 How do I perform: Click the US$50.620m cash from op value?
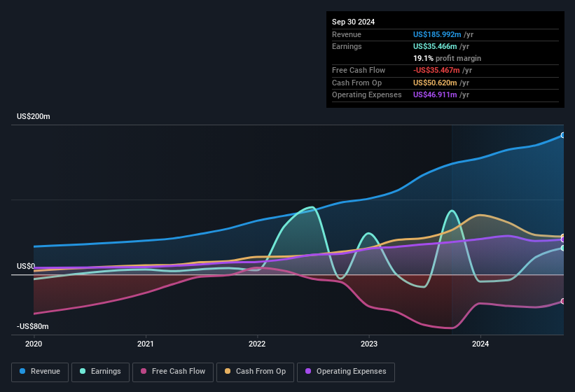tap(435, 83)
